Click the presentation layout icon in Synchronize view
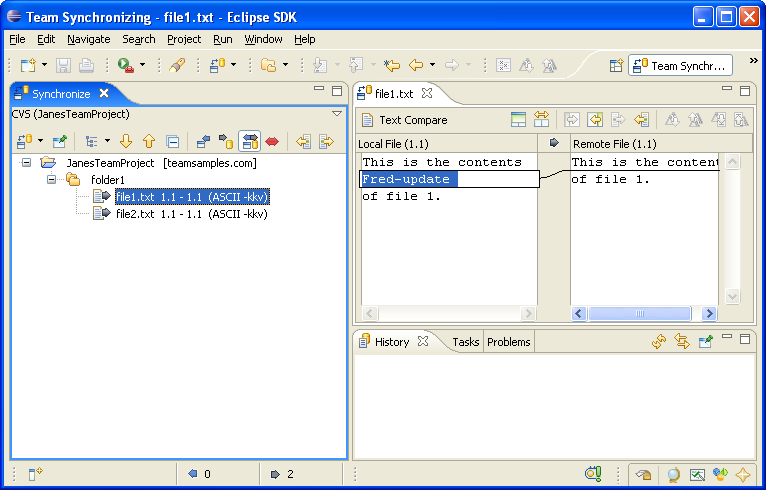Image resolution: width=766 pixels, height=490 pixels. pos(91,142)
